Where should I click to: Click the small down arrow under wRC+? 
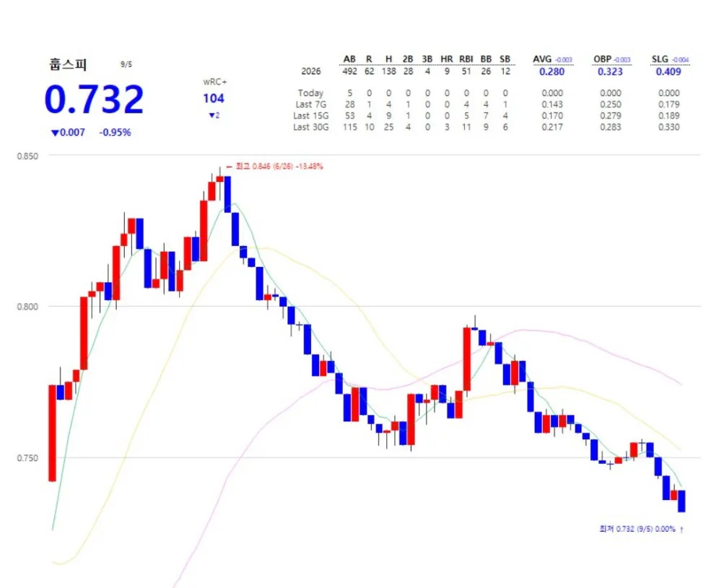pyautogui.click(x=211, y=115)
